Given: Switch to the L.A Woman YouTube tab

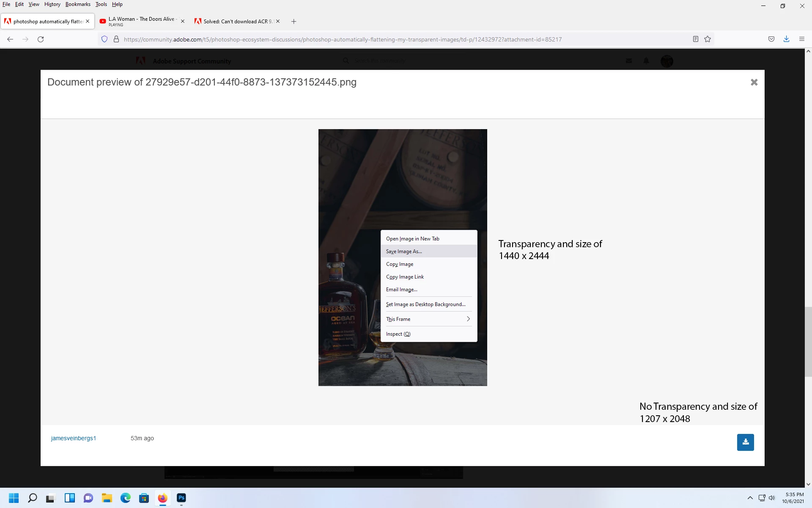Looking at the screenshot, I should point(141,21).
